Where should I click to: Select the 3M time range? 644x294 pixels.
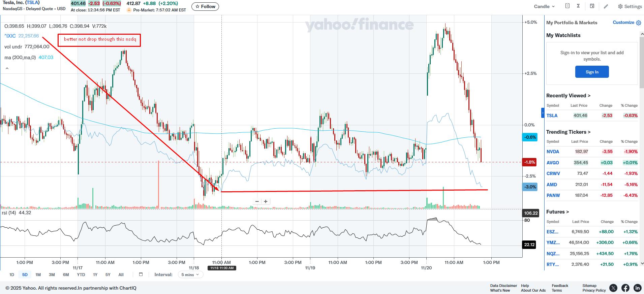pos(52,275)
